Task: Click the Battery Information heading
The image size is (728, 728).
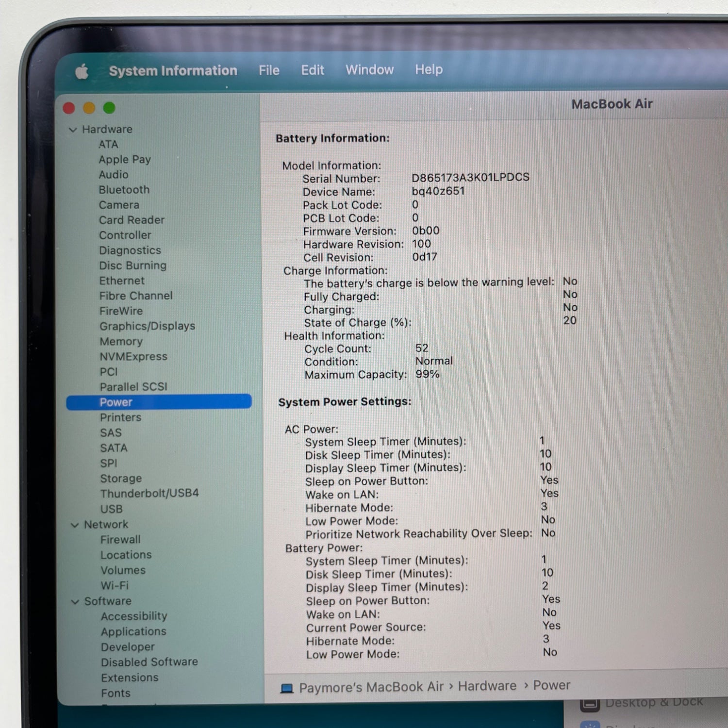Action: click(x=332, y=138)
